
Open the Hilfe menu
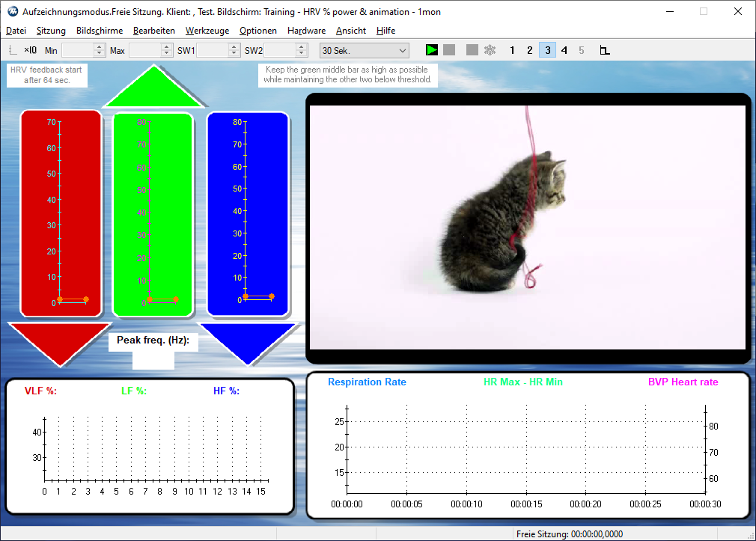(385, 31)
